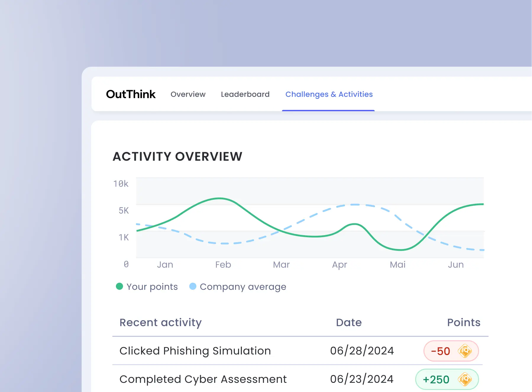Sort the table by the Date column

[x=349, y=322]
